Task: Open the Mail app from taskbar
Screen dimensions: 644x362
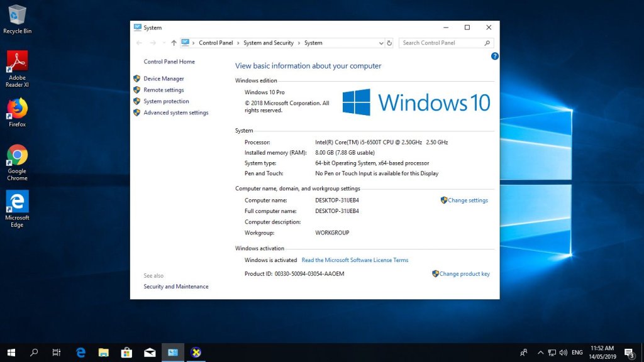Action: click(150, 353)
